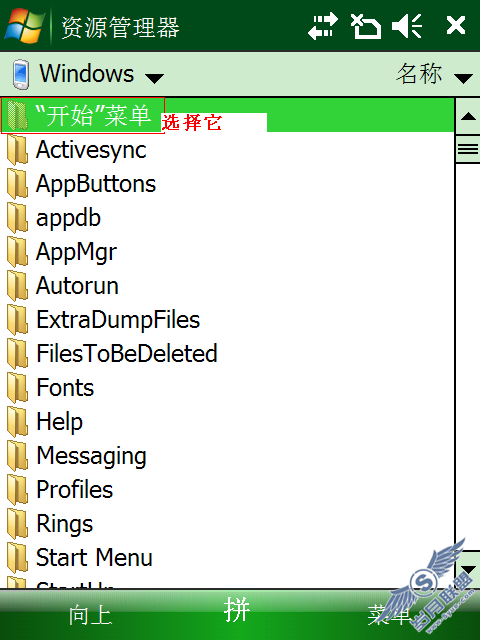Viewport: 480px width, 640px height.
Task: Click the device icon beside Windows
Action: [20, 74]
